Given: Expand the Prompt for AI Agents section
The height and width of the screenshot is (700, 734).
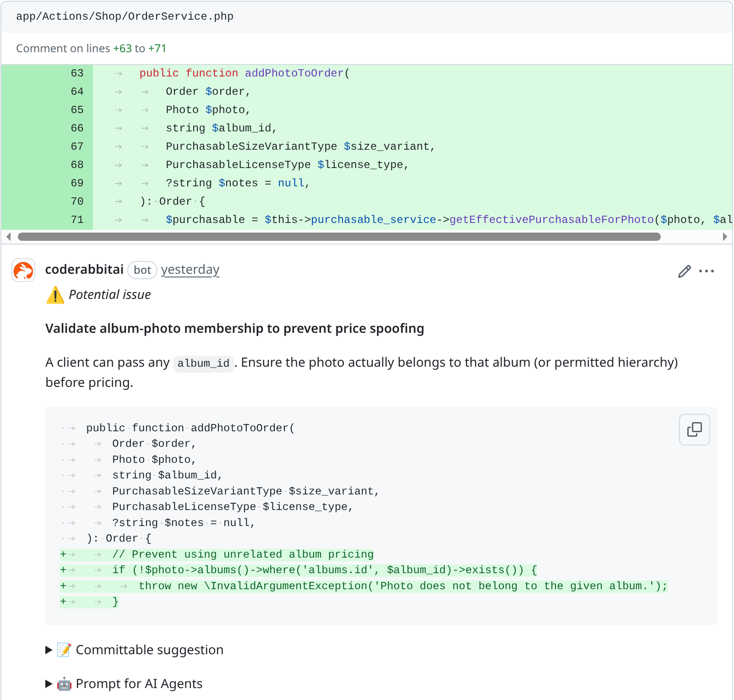Looking at the screenshot, I should tap(124, 684).
